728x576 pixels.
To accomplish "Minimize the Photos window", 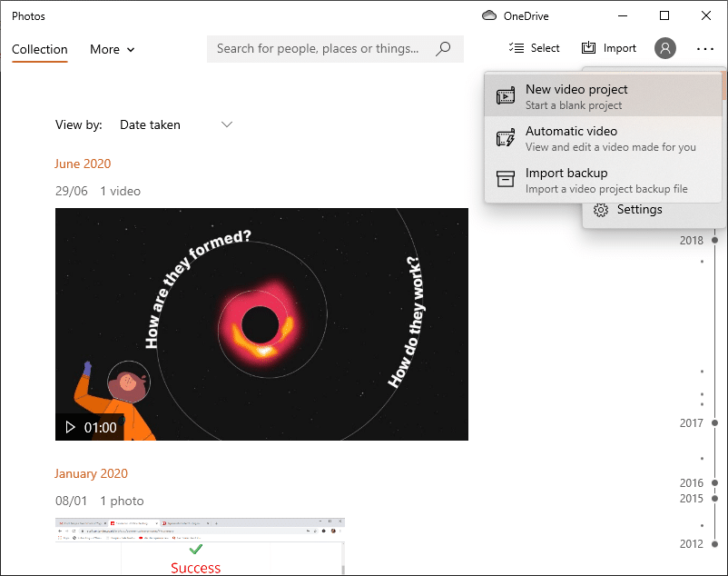I will (x=622, y=15).
